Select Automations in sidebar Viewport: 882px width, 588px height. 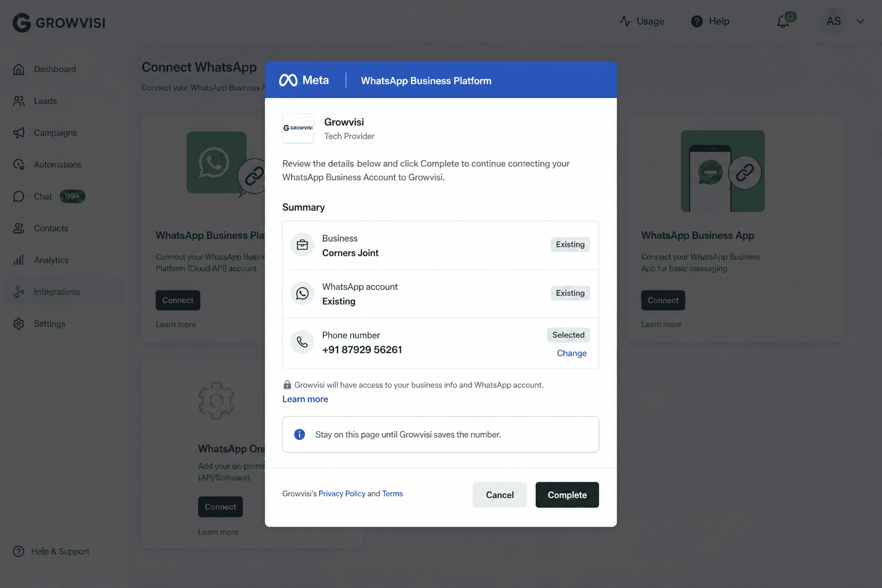[57, 165]
